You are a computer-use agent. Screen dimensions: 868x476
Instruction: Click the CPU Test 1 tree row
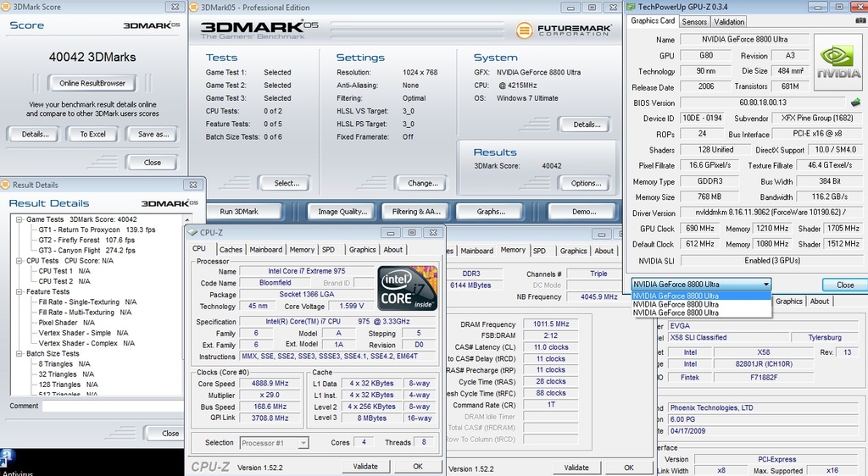pos(64,271)
